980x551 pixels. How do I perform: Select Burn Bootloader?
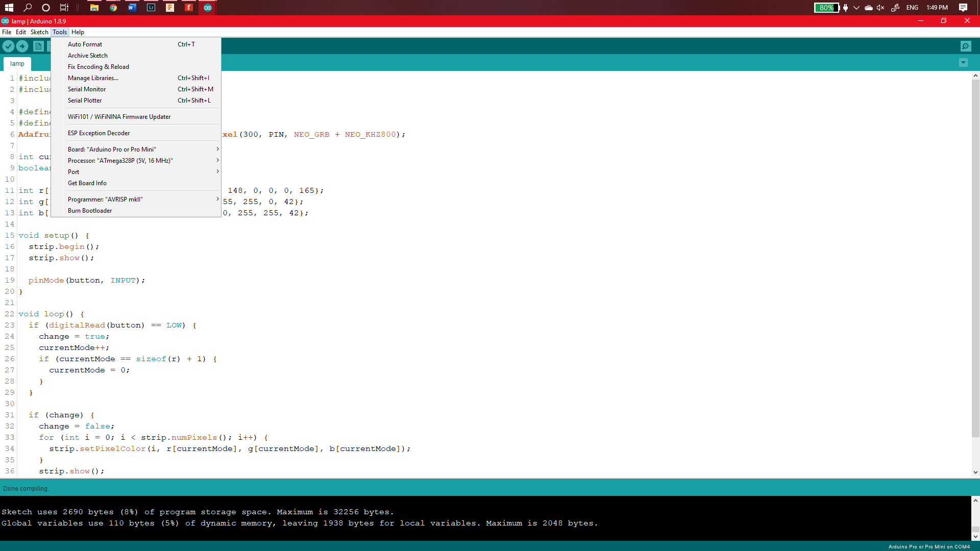click(x=90, y=210)
